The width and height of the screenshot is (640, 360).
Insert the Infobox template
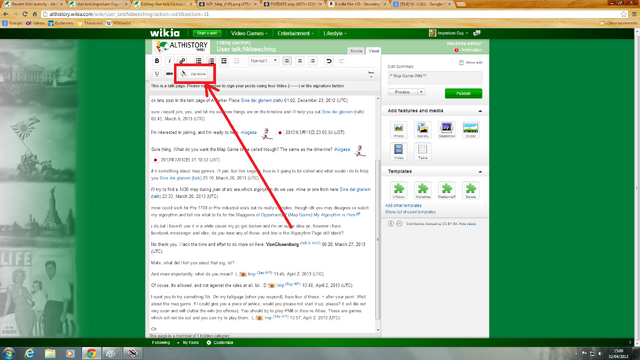tap(398, 191)
